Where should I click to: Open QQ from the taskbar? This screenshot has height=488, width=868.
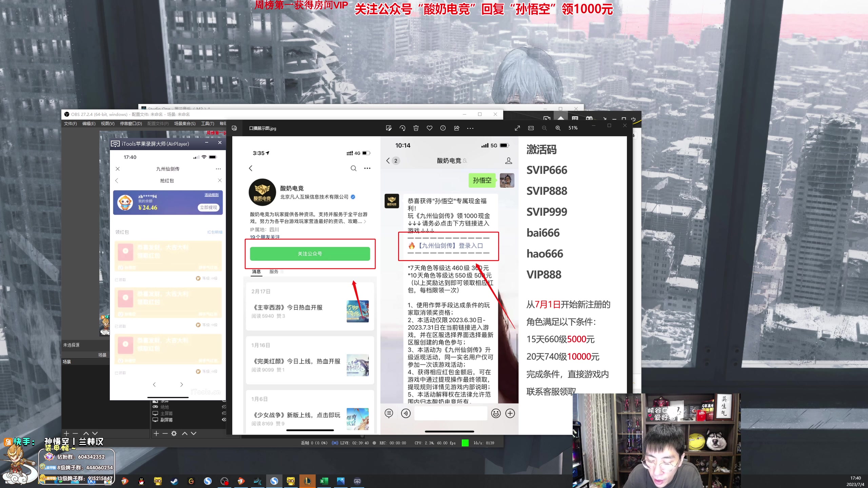pyautogui.click(x=141, y=481)
